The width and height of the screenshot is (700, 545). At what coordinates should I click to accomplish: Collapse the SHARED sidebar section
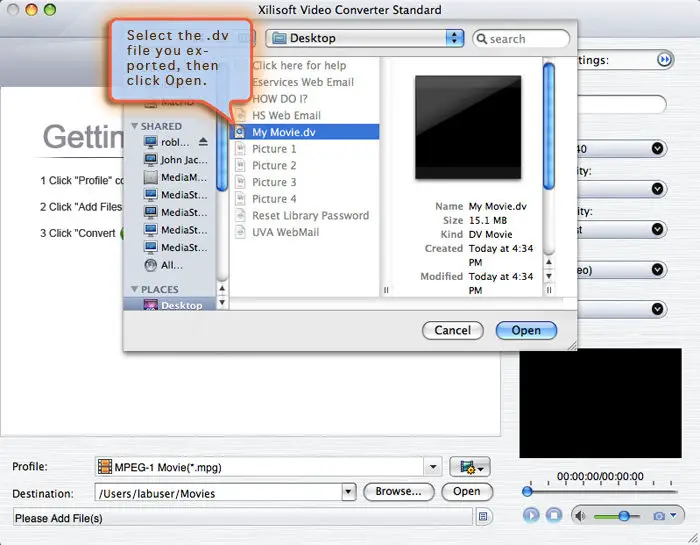134,126
